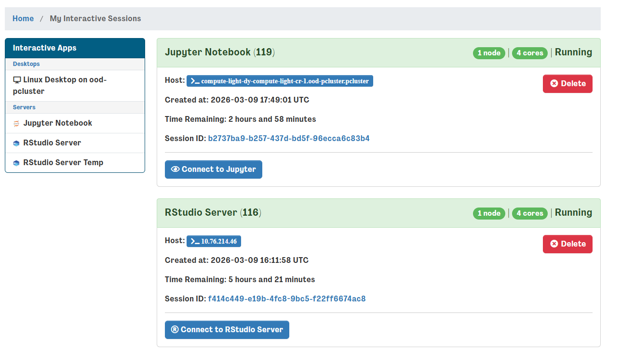621x364 pixels.
Task: Click the X icon on RStudio Server Delete button
Action: [554, 244]
